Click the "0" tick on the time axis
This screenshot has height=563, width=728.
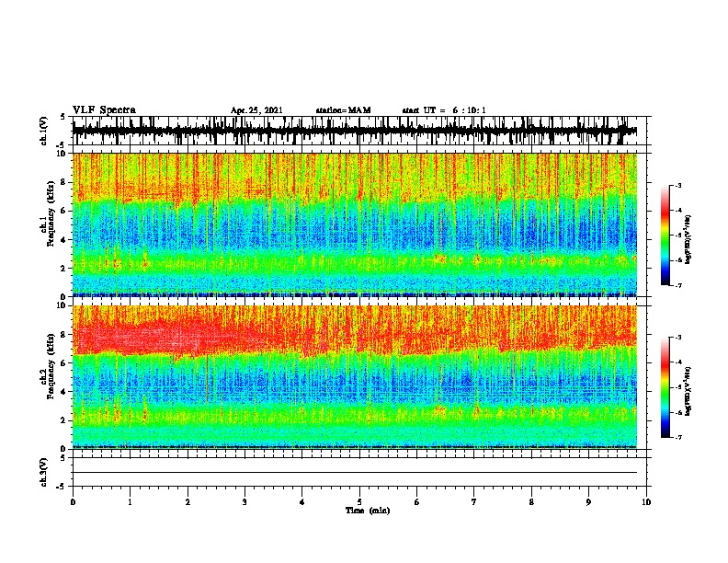point(73,502)
